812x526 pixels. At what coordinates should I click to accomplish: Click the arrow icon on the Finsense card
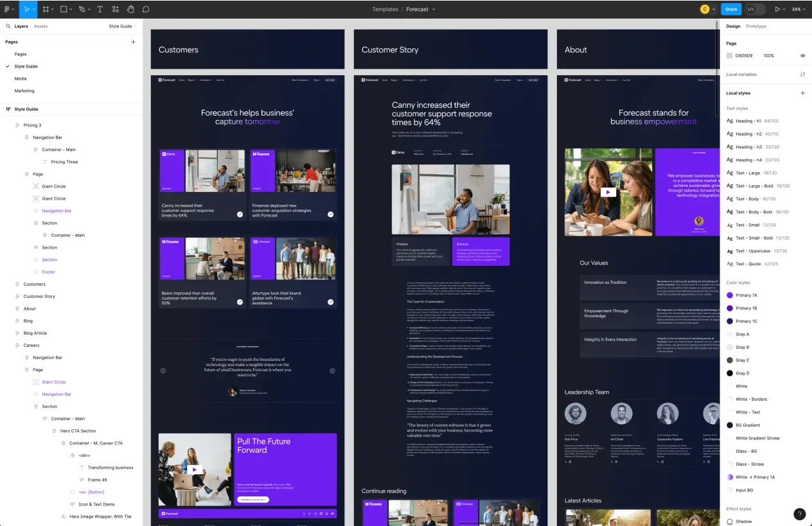330,215
